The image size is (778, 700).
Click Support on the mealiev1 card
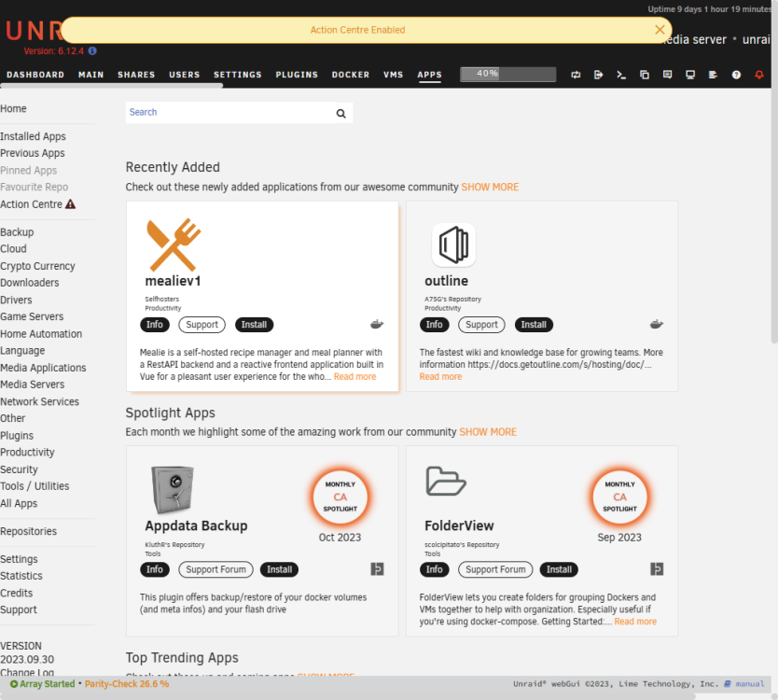point(201,325)
